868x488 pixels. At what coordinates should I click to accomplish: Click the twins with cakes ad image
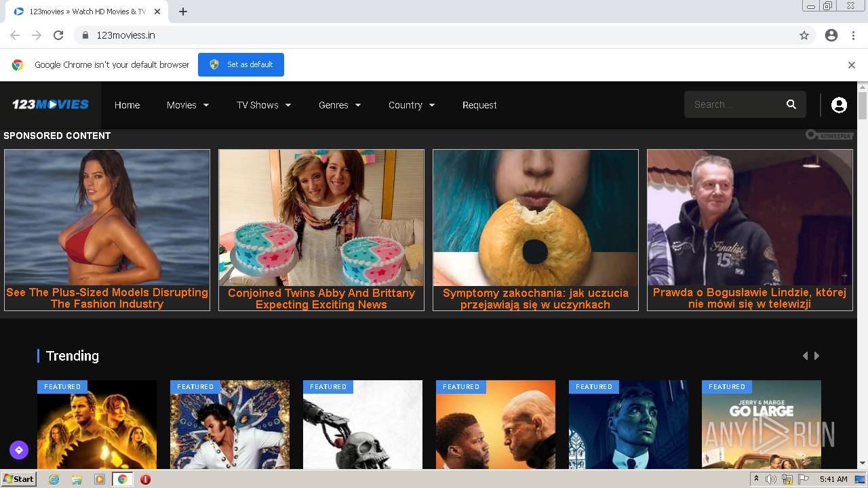(321, 218)
